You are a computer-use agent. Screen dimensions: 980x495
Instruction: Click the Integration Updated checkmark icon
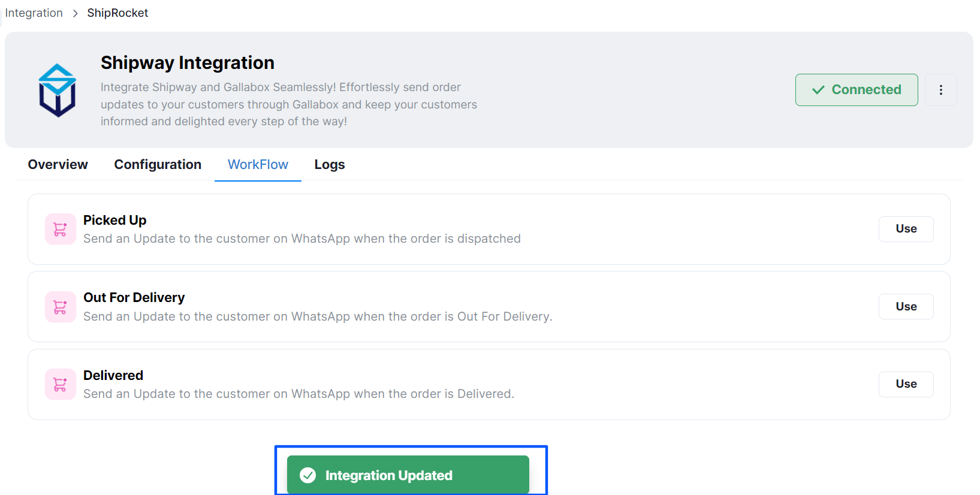click(308, 475)
